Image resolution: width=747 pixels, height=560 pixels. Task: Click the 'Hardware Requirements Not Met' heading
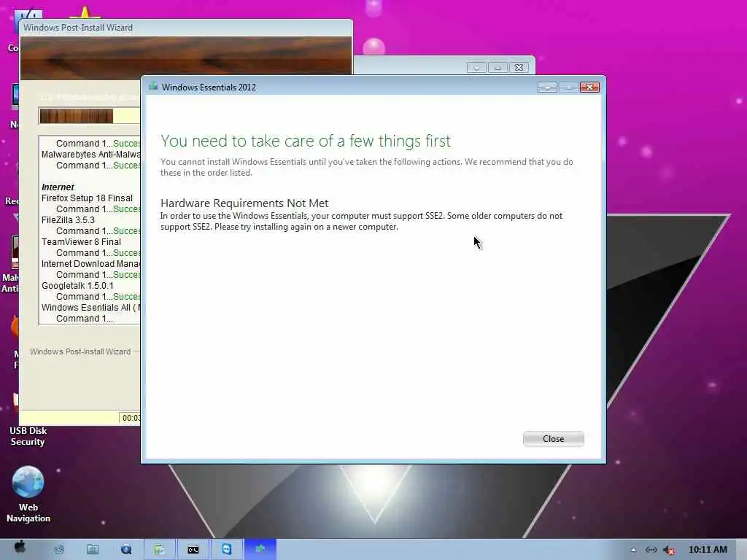(x=244, y=203)
